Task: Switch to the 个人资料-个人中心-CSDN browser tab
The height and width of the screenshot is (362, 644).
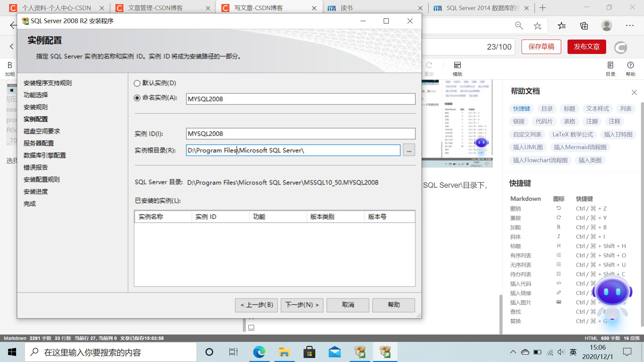Action: click(x=56, y=8)
